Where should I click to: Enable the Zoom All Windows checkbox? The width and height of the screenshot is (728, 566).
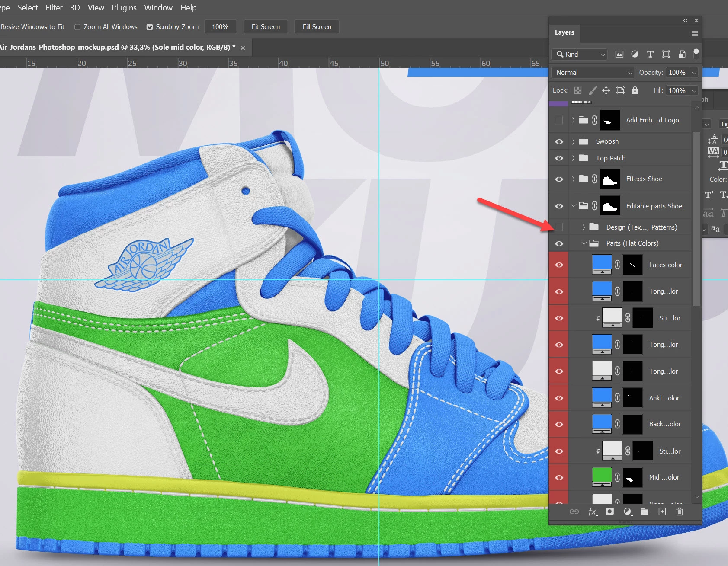[x=77, y=27]
